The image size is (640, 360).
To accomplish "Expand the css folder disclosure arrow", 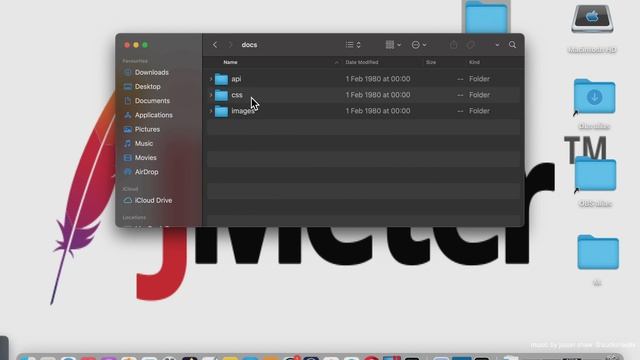I will point(211,95).
